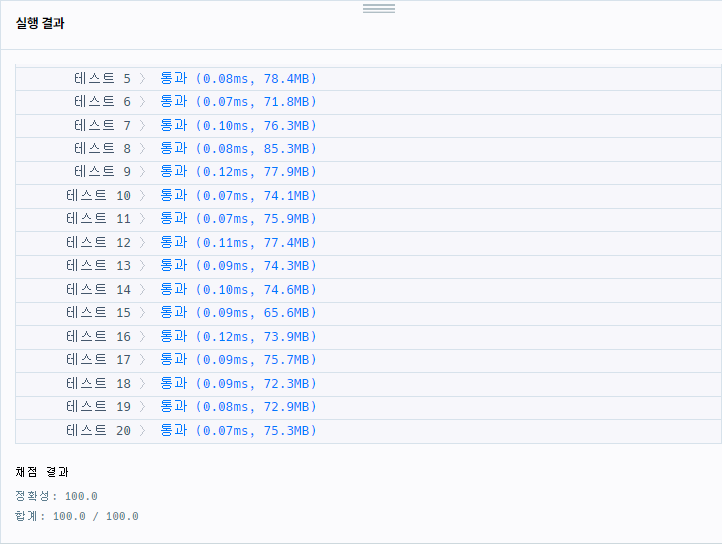Viewport: 722px width, 544px height.
Task: Click the chevron next to 테스트 17
Action: tap(142, 360)
